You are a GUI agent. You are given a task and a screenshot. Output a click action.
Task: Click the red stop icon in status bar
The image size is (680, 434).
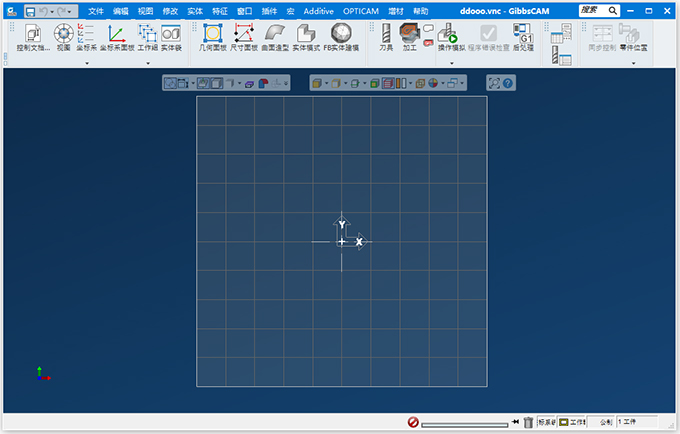pyautogui.click(x=413, y=422)
